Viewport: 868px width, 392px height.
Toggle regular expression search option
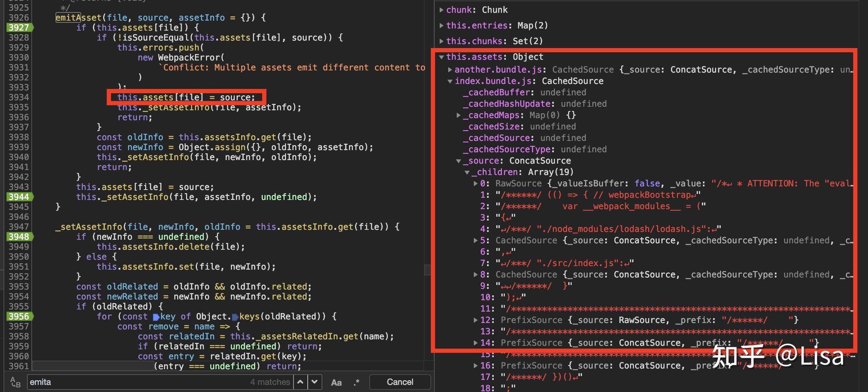pos(356,382)
